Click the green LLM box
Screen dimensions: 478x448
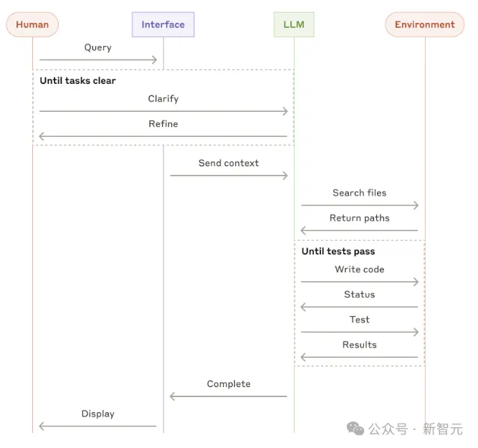click(294, 24)
